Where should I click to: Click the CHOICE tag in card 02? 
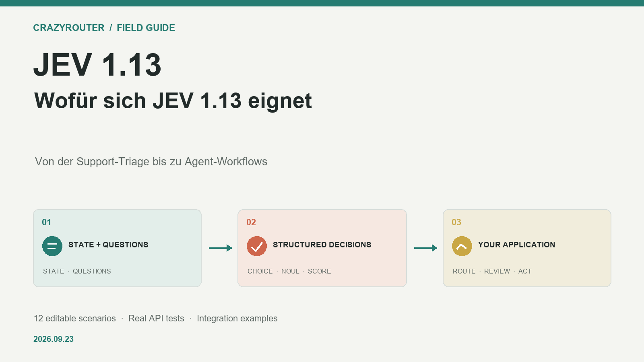coord(260,271)
